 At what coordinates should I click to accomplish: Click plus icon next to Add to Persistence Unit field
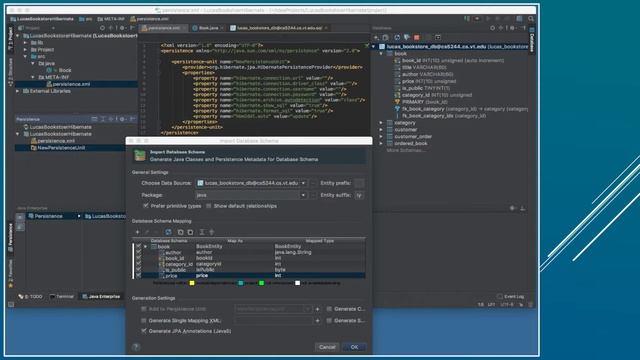point(318,309)
